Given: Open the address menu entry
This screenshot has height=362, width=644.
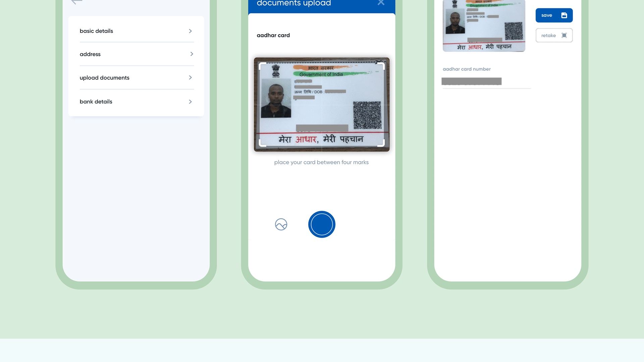Looking at the screenshot, I should [137, 54].
